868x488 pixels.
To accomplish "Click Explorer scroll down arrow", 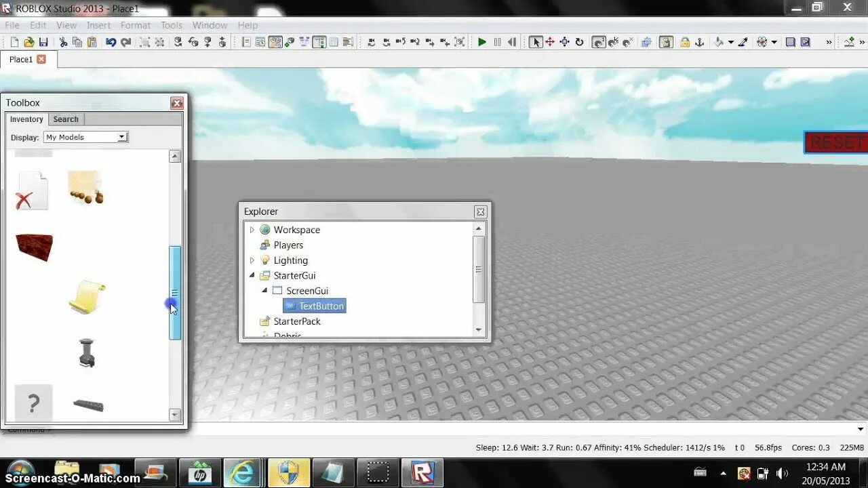I will point(479,330).
